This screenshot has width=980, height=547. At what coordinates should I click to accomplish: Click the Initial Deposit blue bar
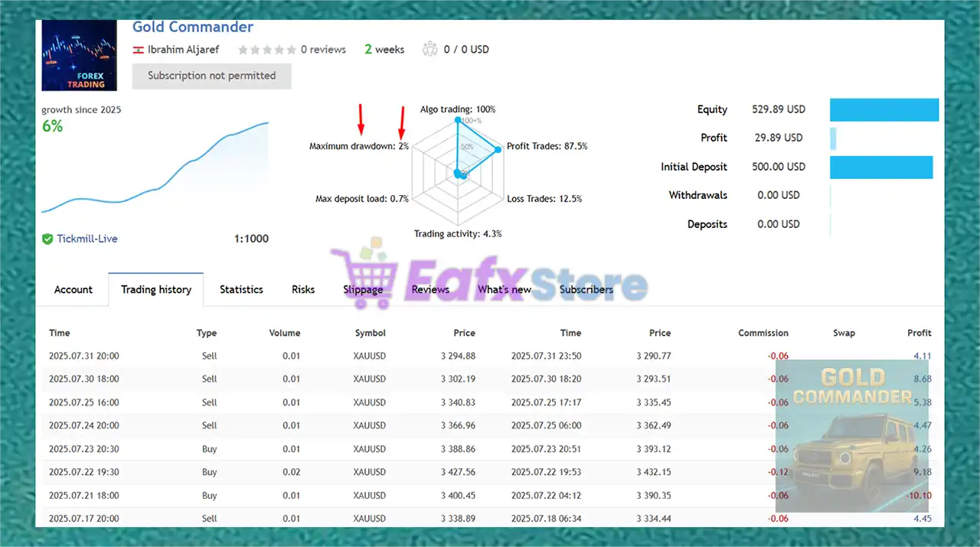[x=881, y=167]
